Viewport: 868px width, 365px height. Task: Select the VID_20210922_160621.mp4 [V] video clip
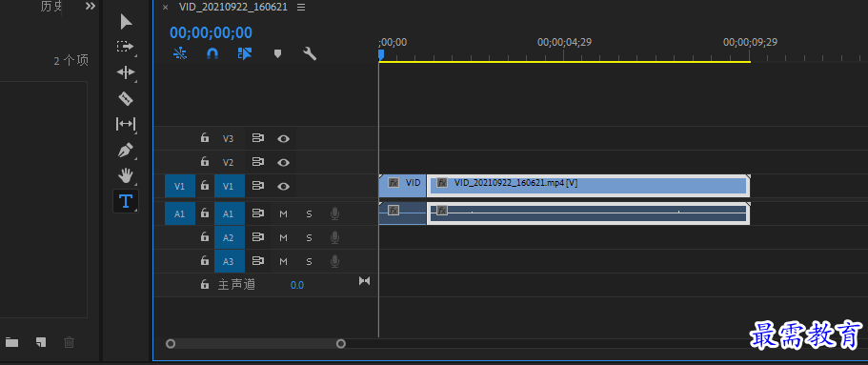pyautogui.click(x=589, y=186)
